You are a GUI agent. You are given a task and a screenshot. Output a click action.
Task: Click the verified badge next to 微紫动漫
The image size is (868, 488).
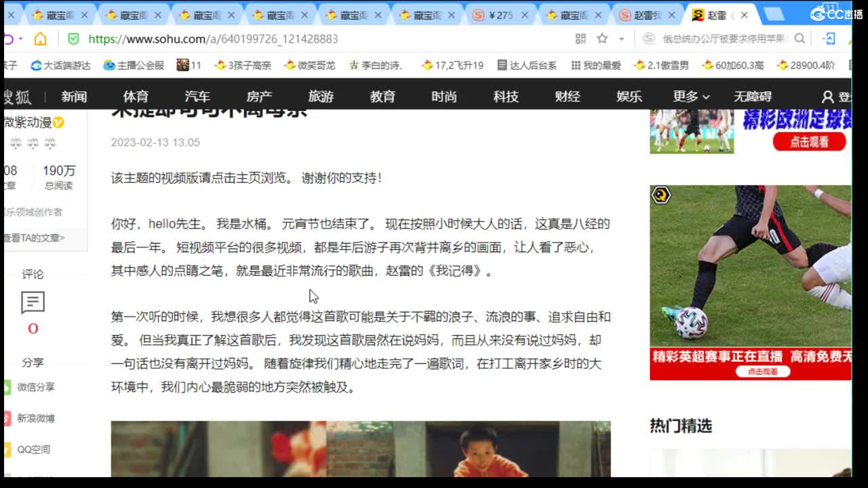click(x=60, y=123)
